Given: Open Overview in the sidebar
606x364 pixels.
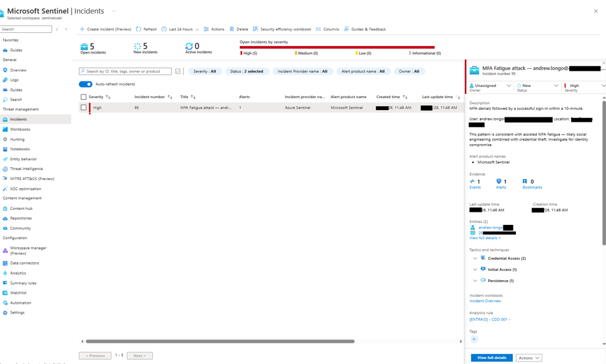Looking at the screenshot, I should (18, 70).
